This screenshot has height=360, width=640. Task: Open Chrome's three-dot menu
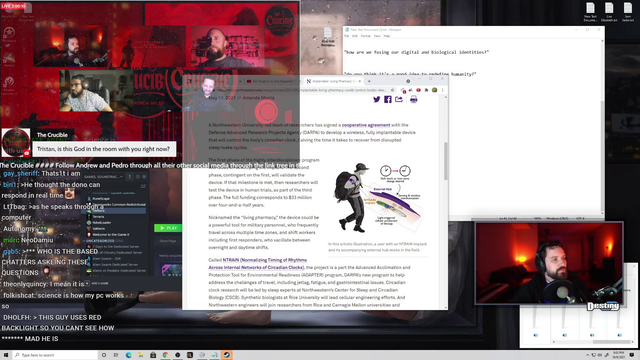442,90
